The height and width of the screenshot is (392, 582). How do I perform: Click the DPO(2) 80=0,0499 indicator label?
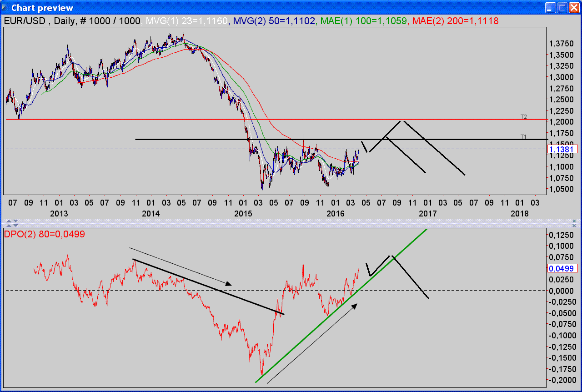[45, 234]
